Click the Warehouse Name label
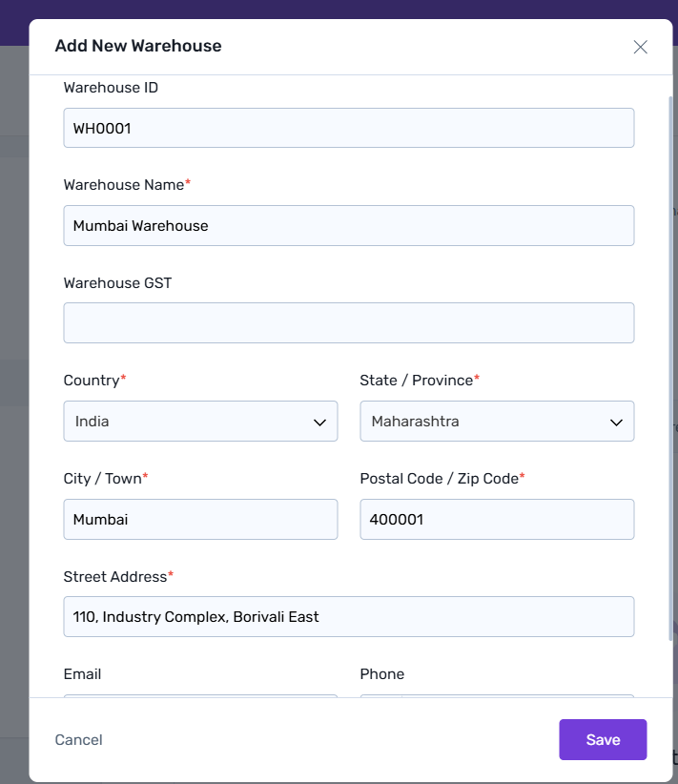 coord(124,185)
